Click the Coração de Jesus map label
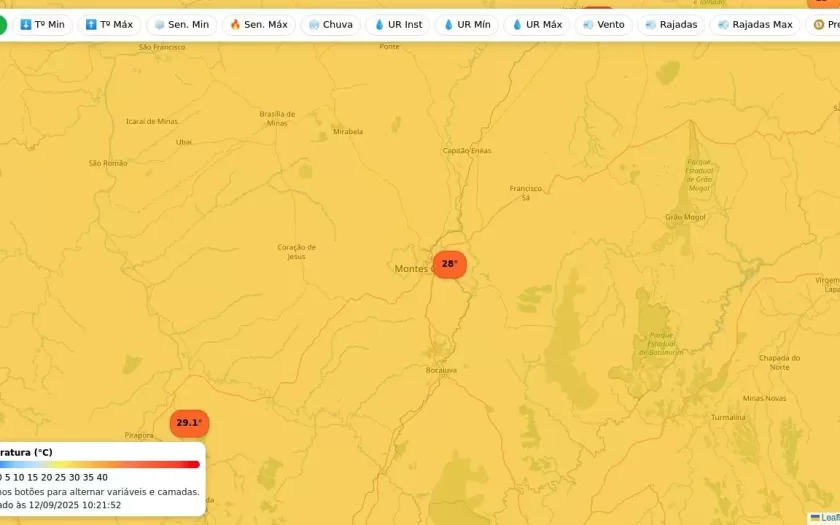 (296, 251)
